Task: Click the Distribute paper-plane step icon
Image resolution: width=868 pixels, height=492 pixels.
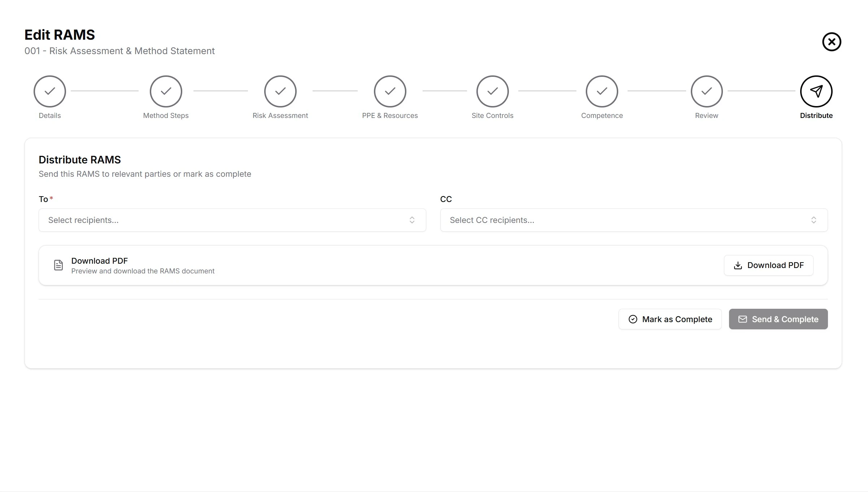Action: [816, 91]
